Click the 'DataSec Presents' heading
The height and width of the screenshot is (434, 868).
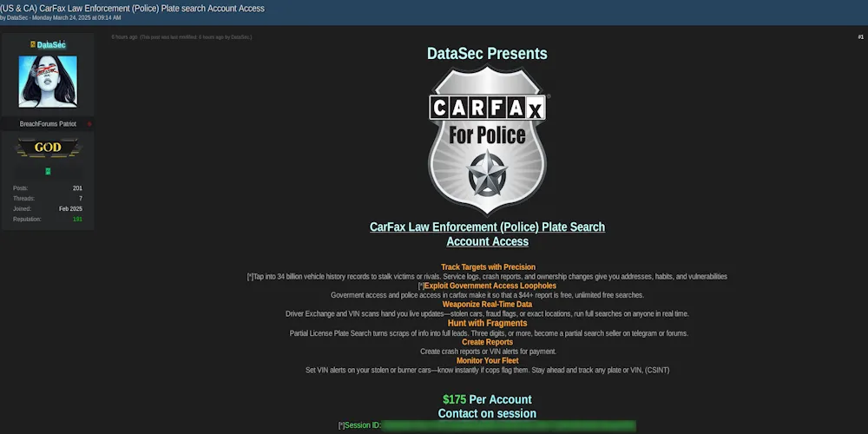point(487,54)
